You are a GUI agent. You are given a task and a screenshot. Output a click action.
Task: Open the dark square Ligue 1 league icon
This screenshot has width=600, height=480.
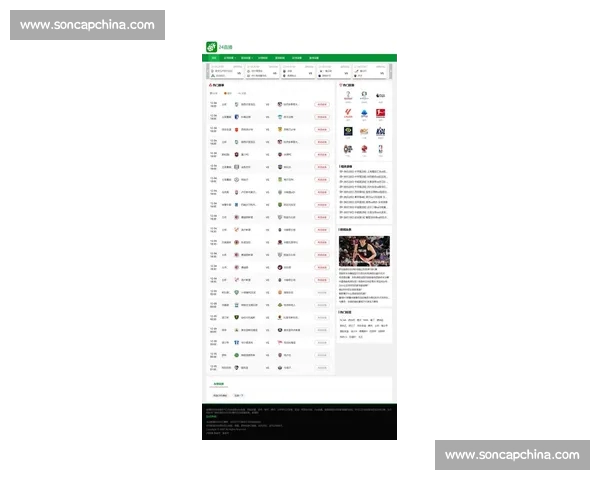point(348,131)
